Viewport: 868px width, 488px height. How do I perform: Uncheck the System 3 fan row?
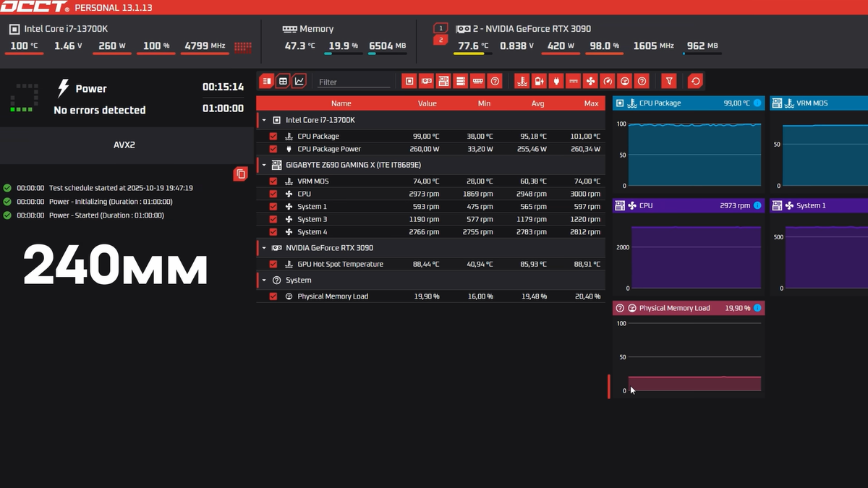(x=273, y=219)
